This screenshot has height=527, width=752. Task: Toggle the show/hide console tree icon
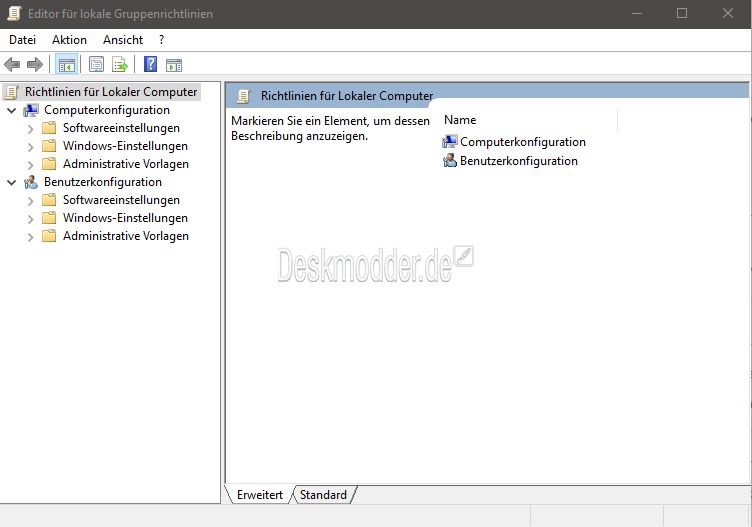pyautogui.click(x=67, y=64)
